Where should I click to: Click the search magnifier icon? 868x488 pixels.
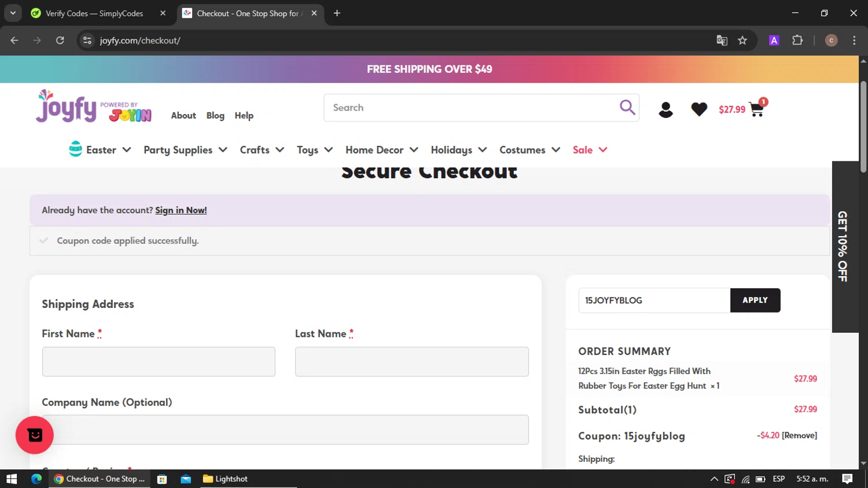627,107
